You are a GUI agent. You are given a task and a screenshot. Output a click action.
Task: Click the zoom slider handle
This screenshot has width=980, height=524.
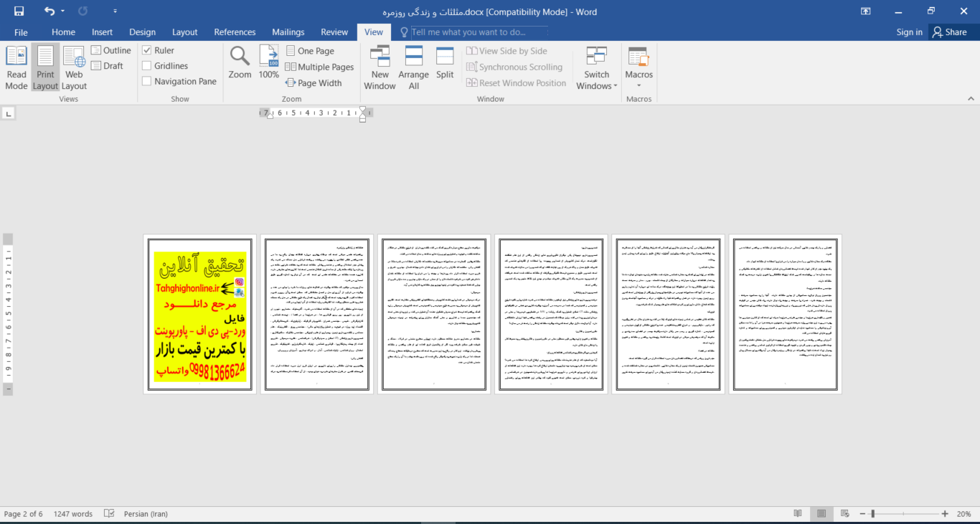tap(872, 514)
